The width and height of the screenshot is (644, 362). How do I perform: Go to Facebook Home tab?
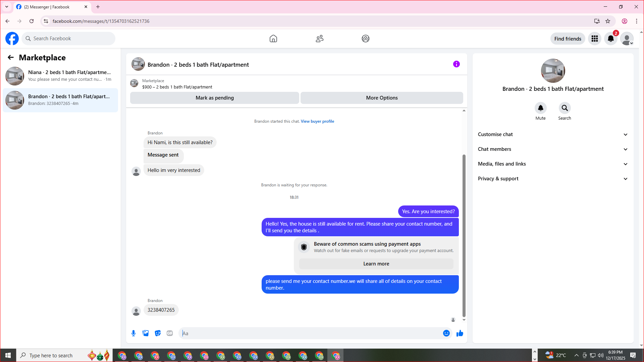point(273,39)
